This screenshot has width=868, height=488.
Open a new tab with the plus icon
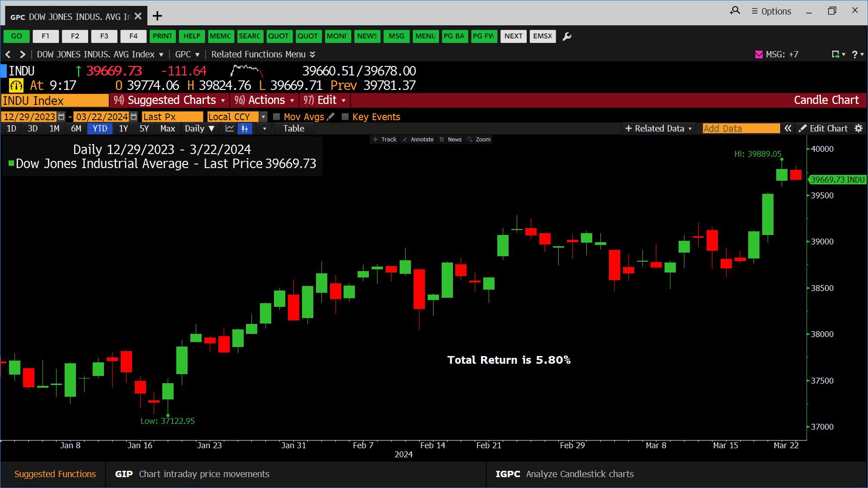157,16
